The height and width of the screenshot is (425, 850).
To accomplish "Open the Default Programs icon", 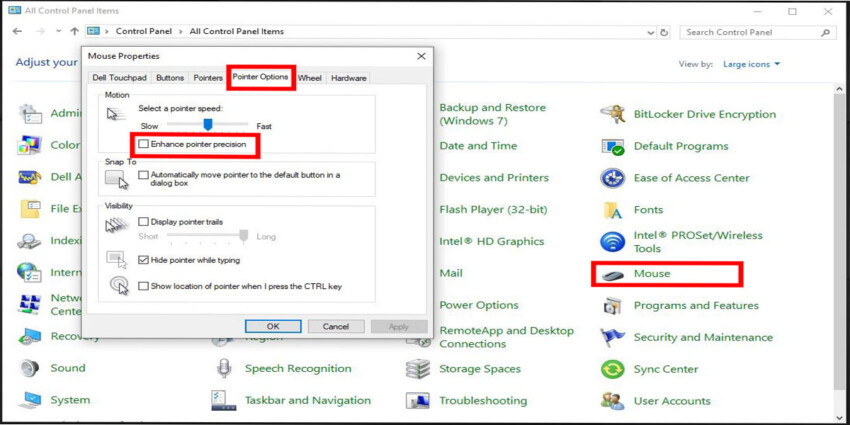I will click(613, 146).
